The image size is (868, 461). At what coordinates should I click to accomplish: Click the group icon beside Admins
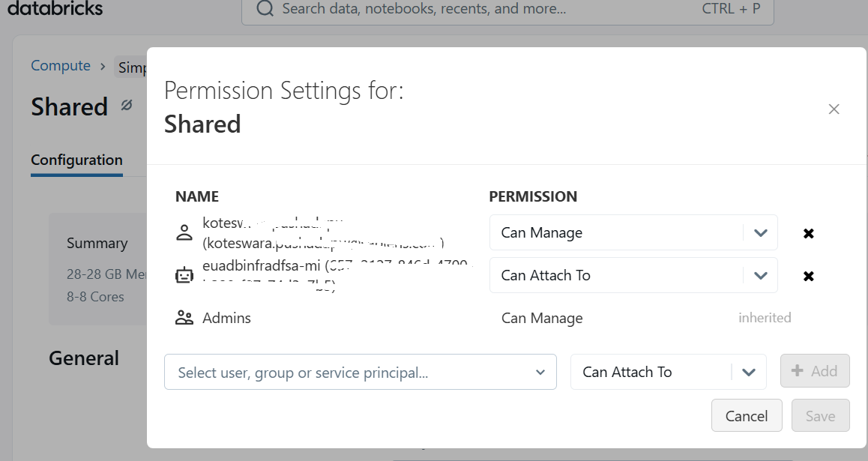coord(184,317)
